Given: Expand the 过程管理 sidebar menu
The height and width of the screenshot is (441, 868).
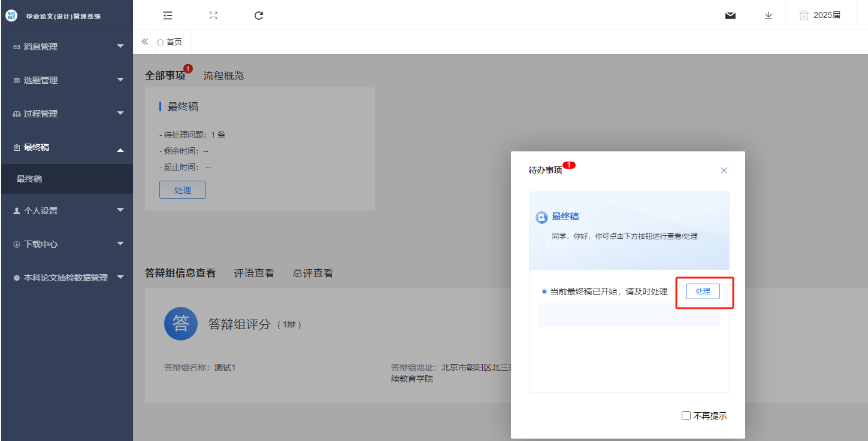Looking at the screenshot, I should [66, 114].
